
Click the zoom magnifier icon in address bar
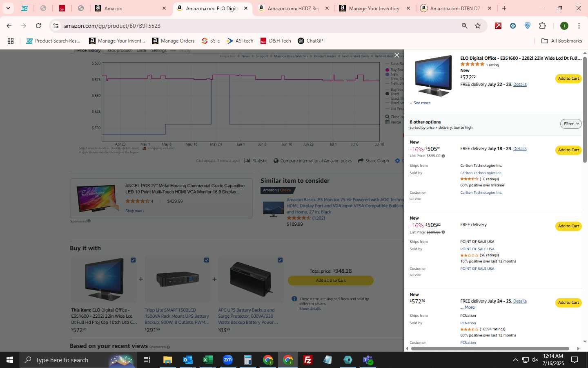pyautogui.click(x=464, y=26)
